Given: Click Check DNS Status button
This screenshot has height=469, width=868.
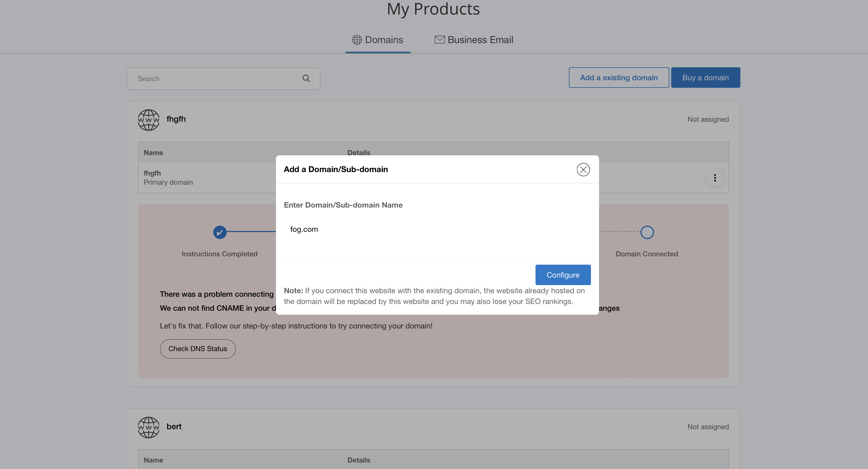Looking at the screenshot, I should 197,349.
